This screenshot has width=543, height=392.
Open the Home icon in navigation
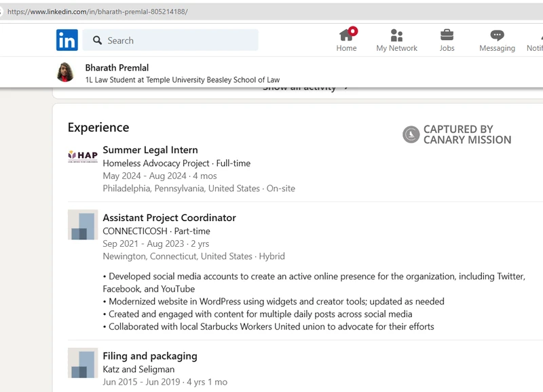345,35
